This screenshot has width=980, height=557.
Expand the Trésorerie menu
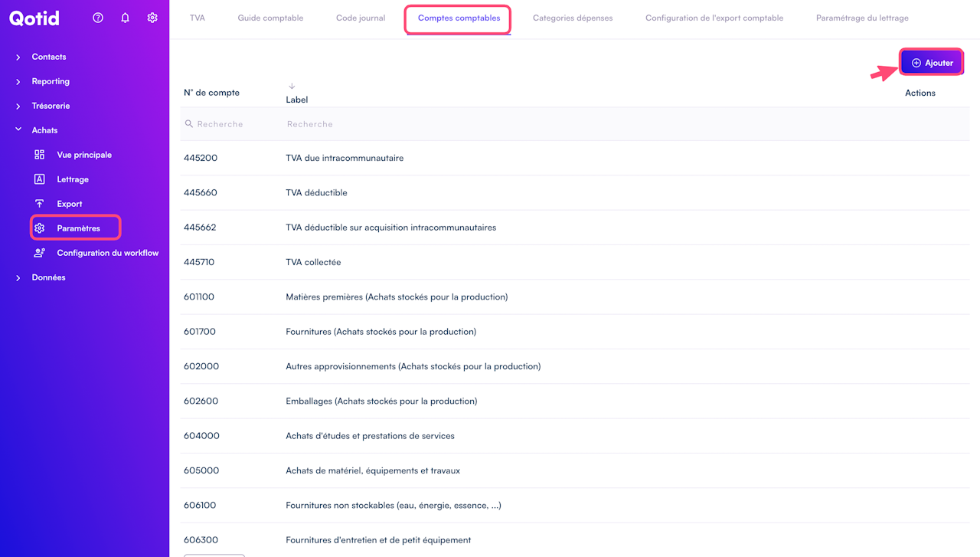coord(18,106)
